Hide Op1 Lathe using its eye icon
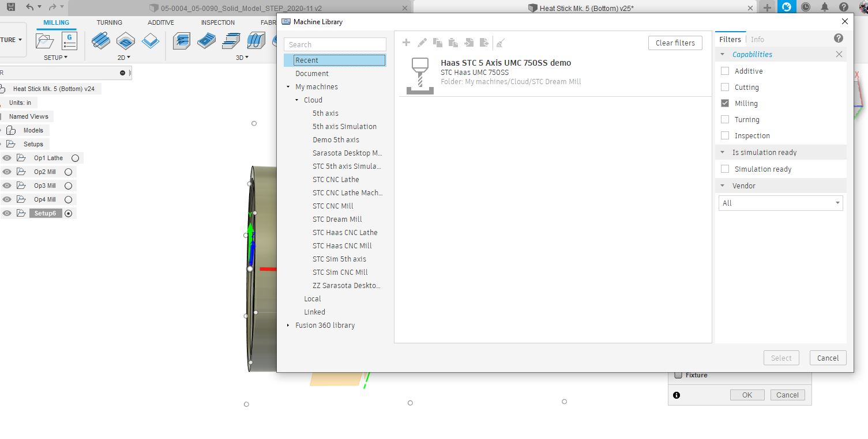 (x=7, y=158)
